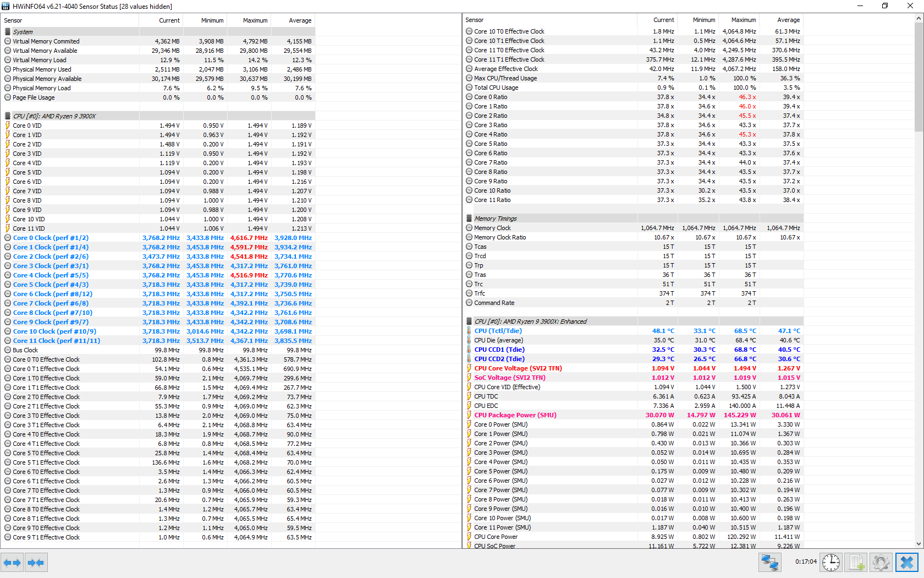The width and height of the screenshot is (924, 578).
Task: Open sensor settings gear icon
Action: (x=881, y=563)
